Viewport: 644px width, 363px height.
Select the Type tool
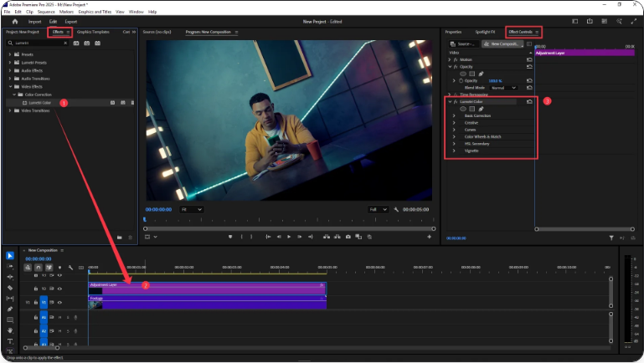tap(10, 340)
